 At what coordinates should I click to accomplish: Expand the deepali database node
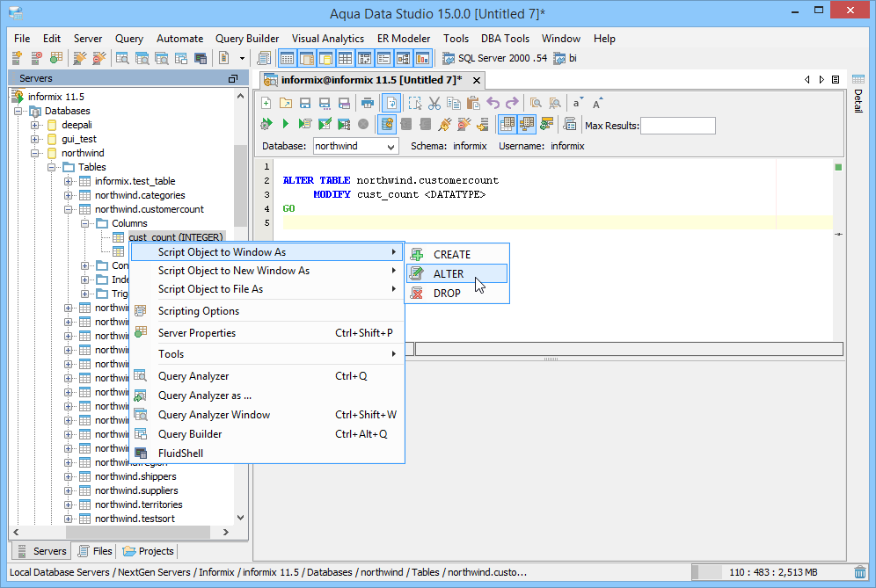(34, 125)
